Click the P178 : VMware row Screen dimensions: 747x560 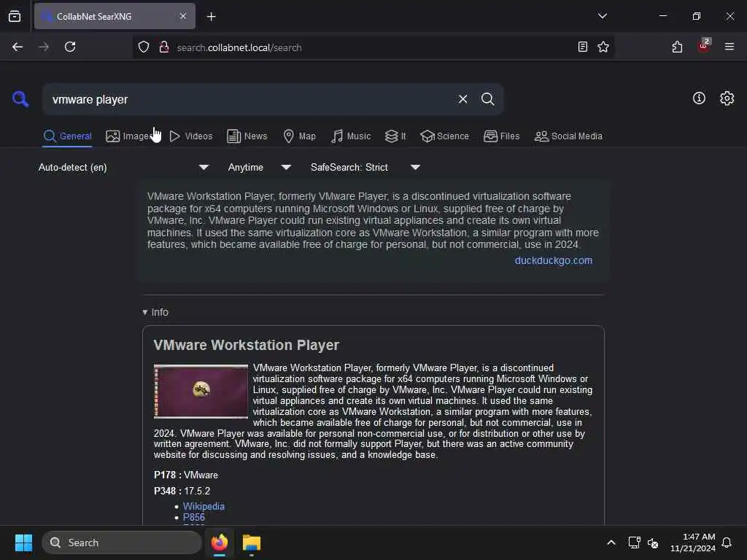coord(186,475)
